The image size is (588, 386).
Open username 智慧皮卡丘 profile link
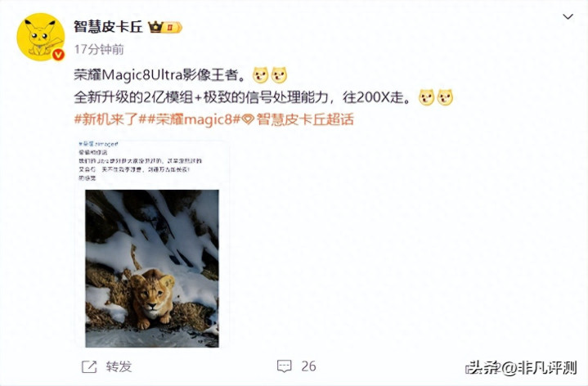(108, 27)
